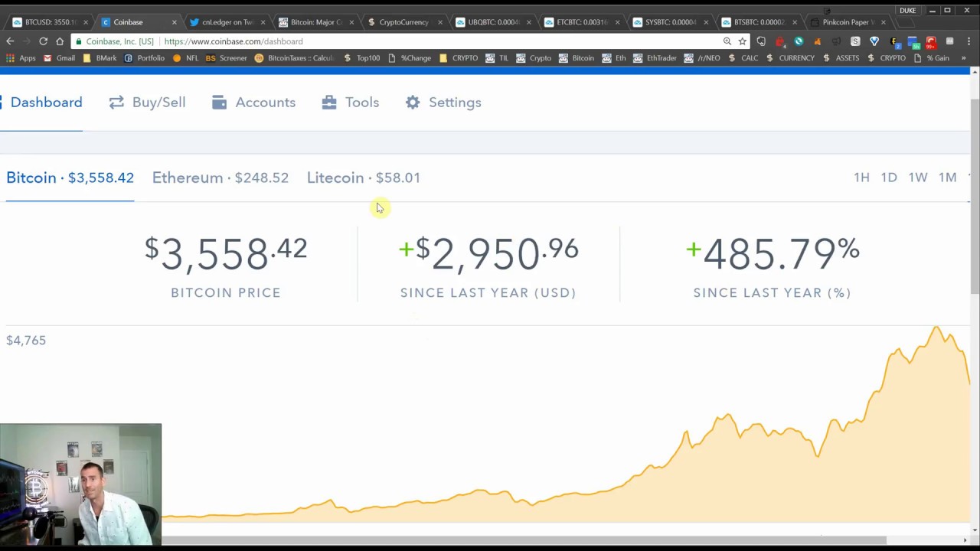Set chart range to 1H
This screenshot has width=980, height=551.
861,178
